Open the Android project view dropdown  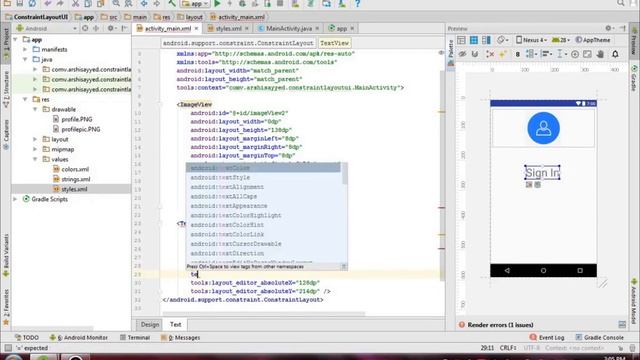tap(46, 28)
